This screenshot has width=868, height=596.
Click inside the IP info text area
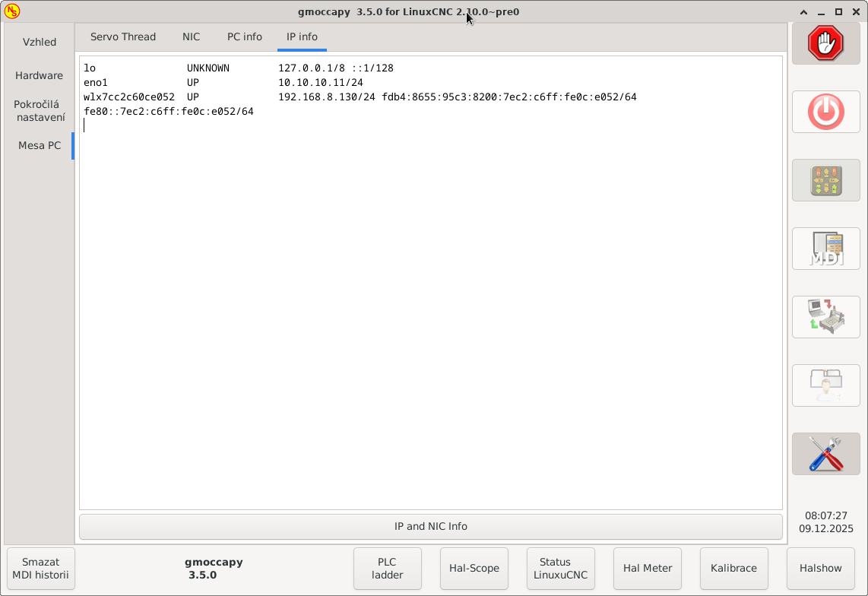point(430,304)
